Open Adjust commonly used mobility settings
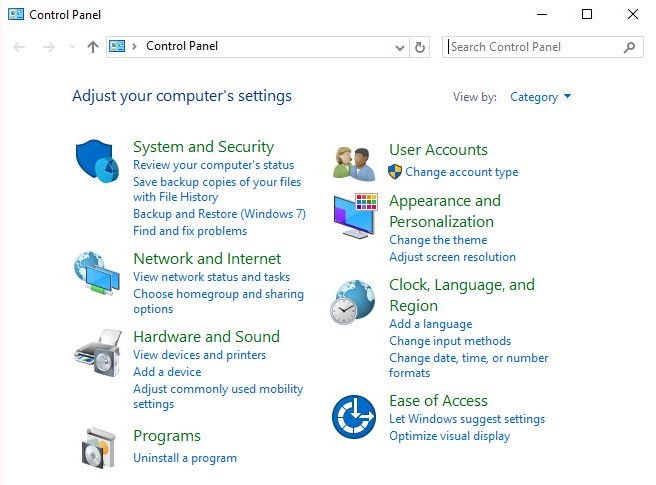Viewport: 656px width, 485px height. coord(218,396)
